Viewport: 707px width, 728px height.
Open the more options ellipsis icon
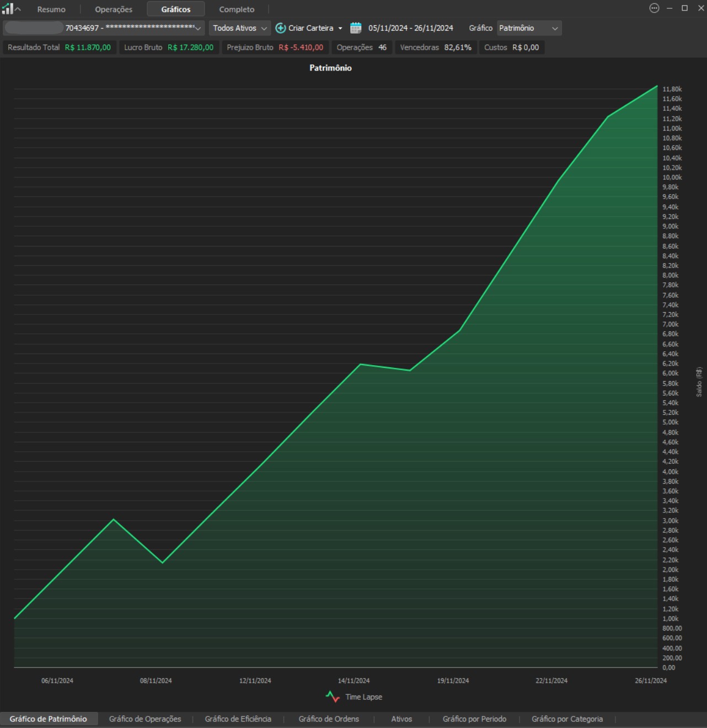tap(654, 8)
